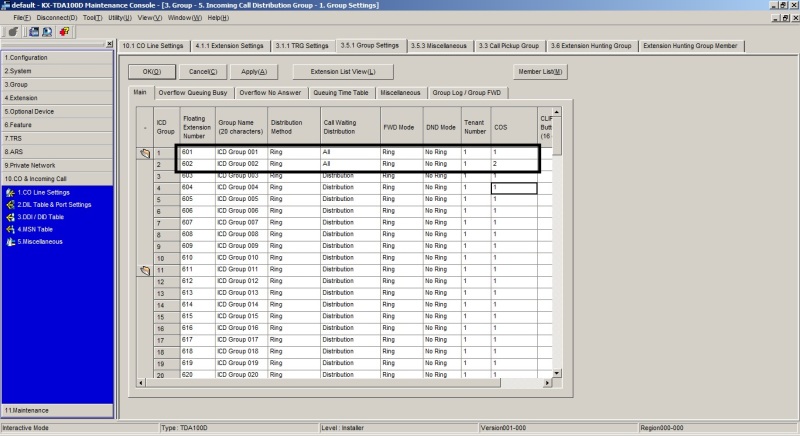Expand the 5.Optional Device sidebar section
Screen dimensions: 800x436
57,112
